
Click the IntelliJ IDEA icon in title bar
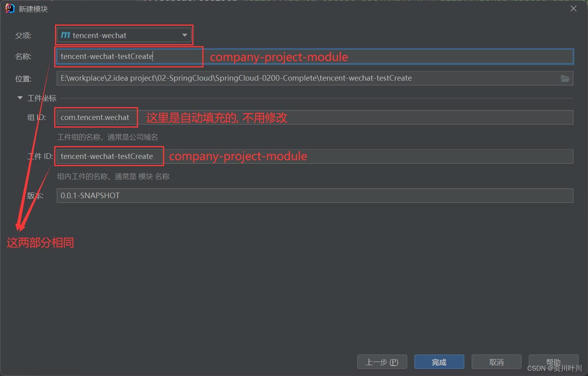[10, 8]
